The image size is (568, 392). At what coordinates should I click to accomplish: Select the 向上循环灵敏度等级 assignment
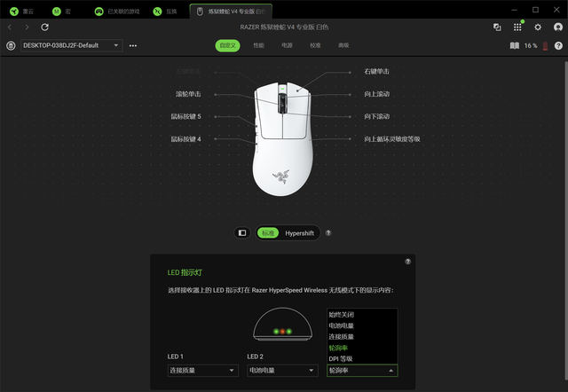392,139
